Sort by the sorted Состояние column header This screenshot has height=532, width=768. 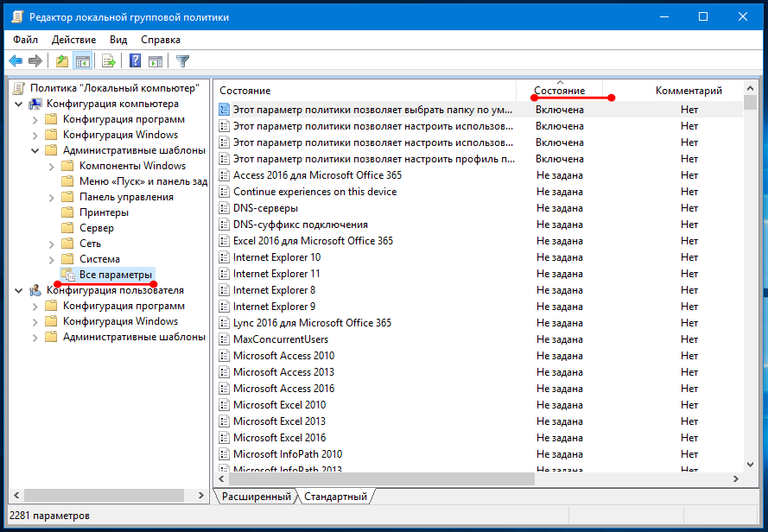pos(559,91)
